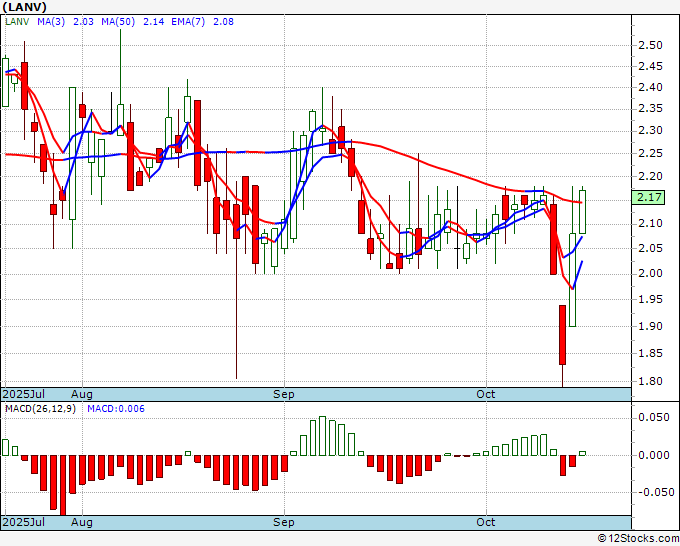Click the EMA(7) legend label

point(188,22)
